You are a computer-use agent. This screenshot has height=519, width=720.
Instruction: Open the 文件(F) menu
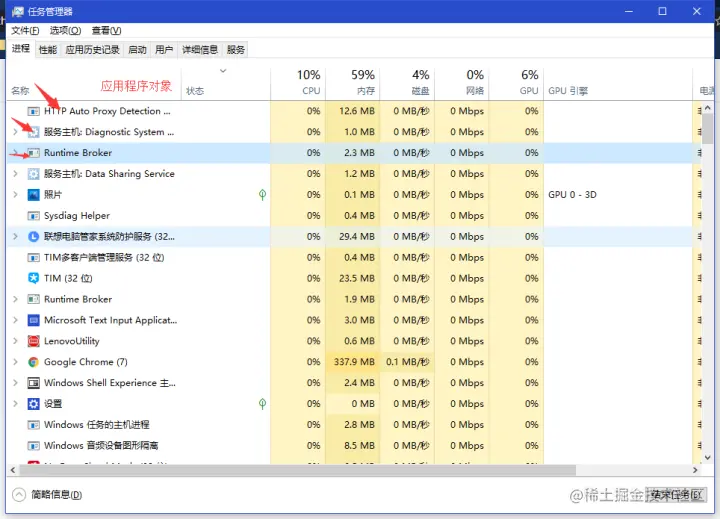pos(25,31)
